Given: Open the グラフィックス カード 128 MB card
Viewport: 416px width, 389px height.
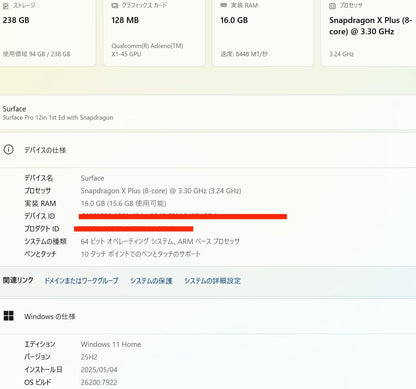Looking at the screenshot, I should point(154,32).
